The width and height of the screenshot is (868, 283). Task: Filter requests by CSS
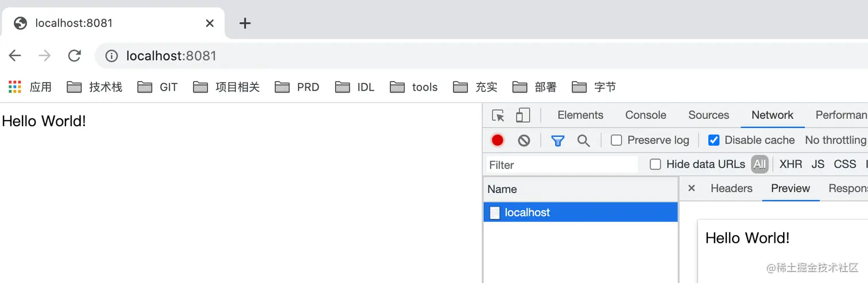click(x=844, y=165)
